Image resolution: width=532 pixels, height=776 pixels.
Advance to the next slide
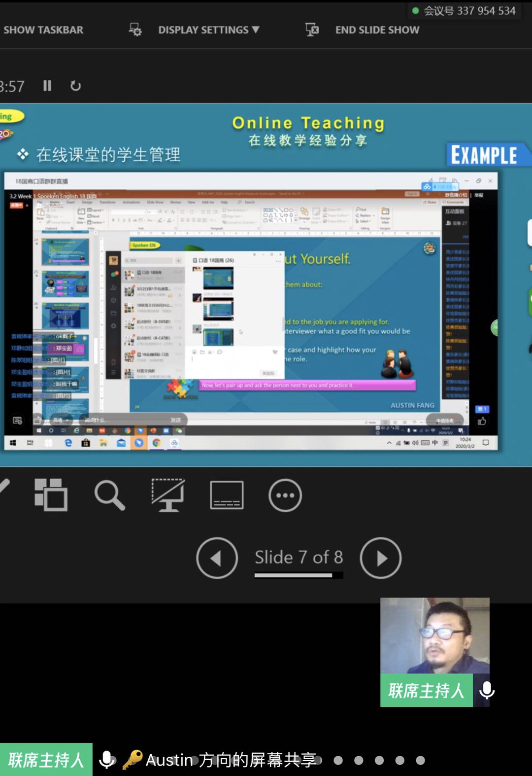click(381, 558)
